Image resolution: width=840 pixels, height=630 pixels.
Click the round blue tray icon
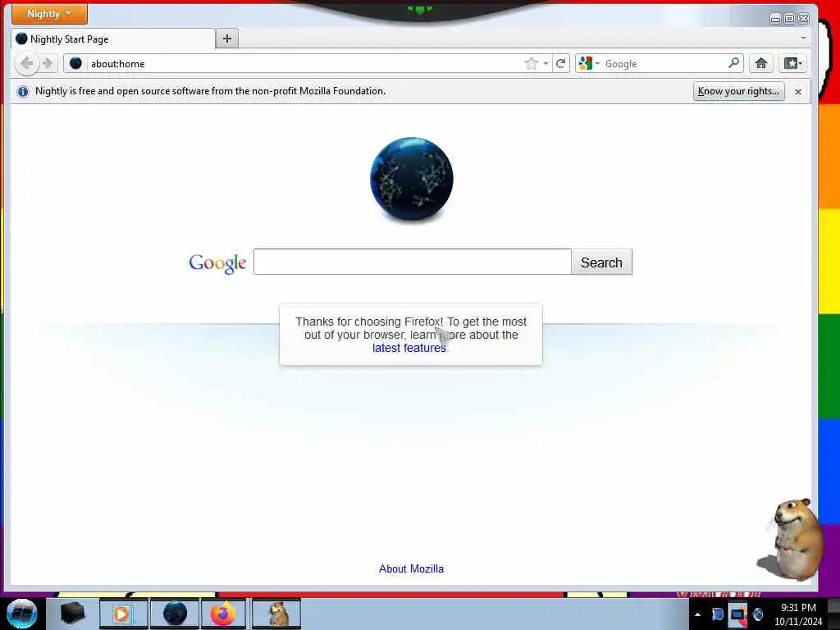(x=758, y=614)
